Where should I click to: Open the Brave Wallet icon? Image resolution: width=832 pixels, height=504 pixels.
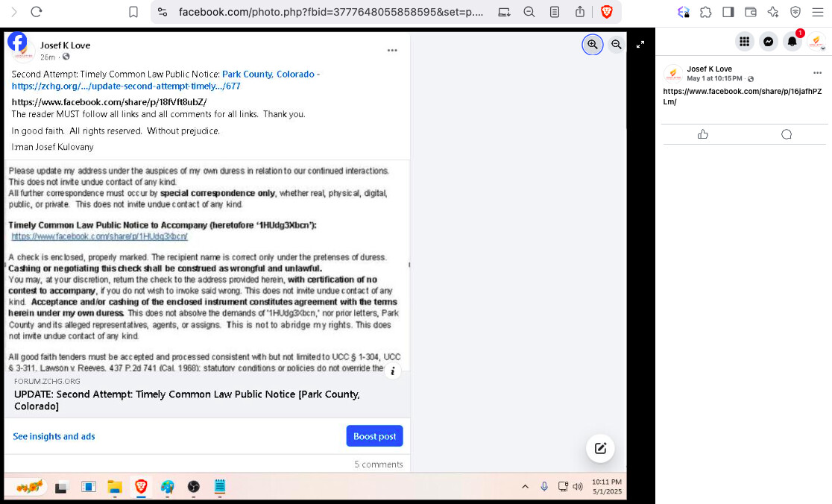[x=750, y=12]
